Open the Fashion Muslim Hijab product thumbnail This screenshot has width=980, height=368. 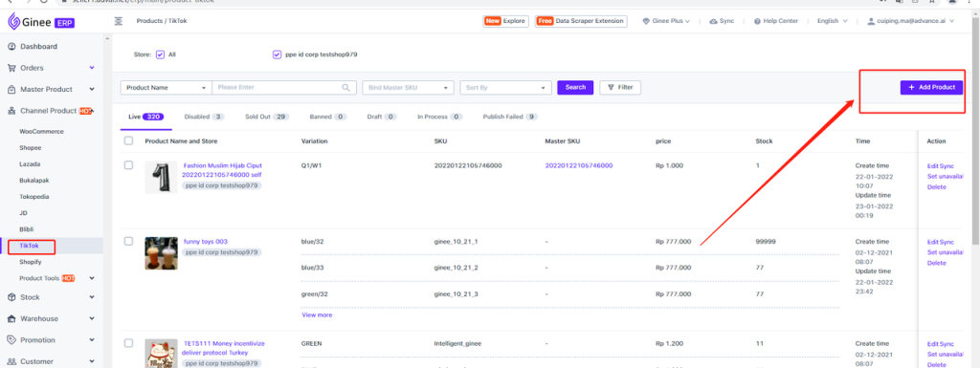161,177
